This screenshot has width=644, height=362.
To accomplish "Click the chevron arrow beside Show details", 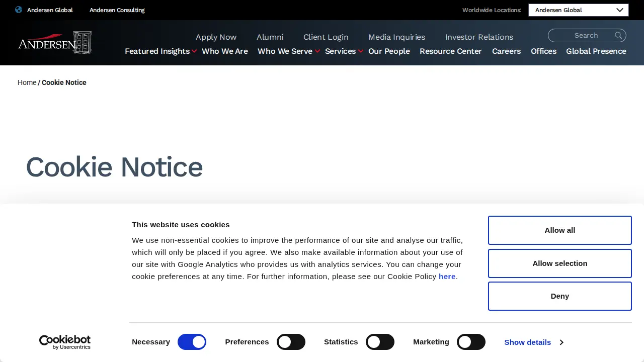I will 561,342.
